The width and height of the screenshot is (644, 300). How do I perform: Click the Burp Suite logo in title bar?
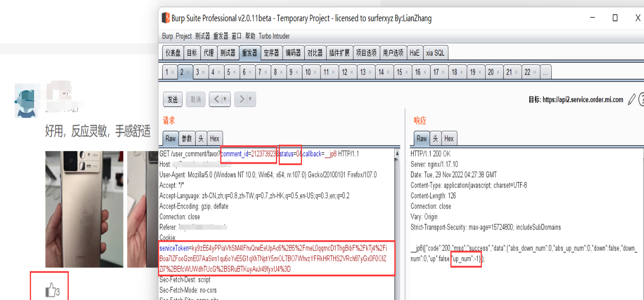point(165,18)
